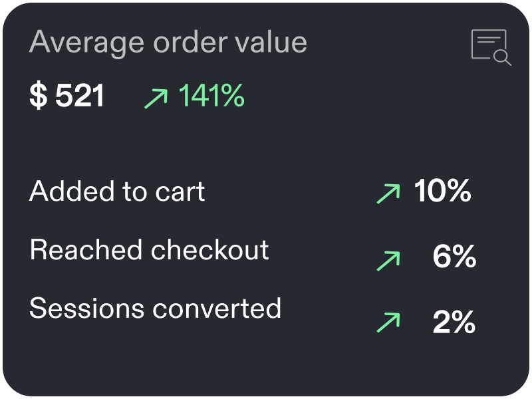Click the word 'checkout' in Reached checkout
Image resolution: width=532 pixels, height=399 pixels.
click(209, 250)
